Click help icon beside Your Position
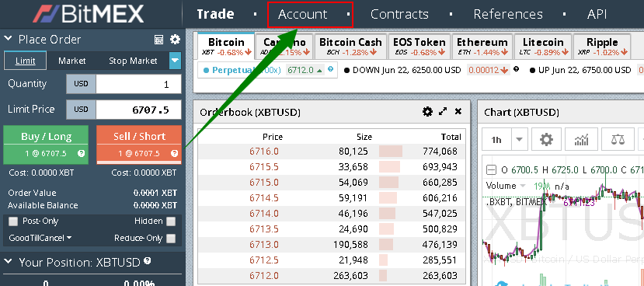644x286 pixels. point(148,261)
